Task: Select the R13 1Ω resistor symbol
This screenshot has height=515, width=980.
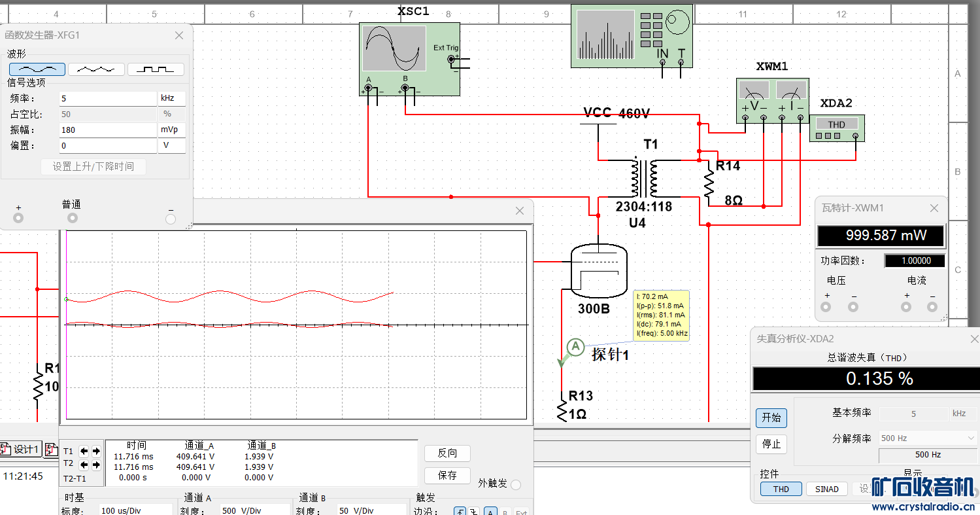Action: point(562,410)
